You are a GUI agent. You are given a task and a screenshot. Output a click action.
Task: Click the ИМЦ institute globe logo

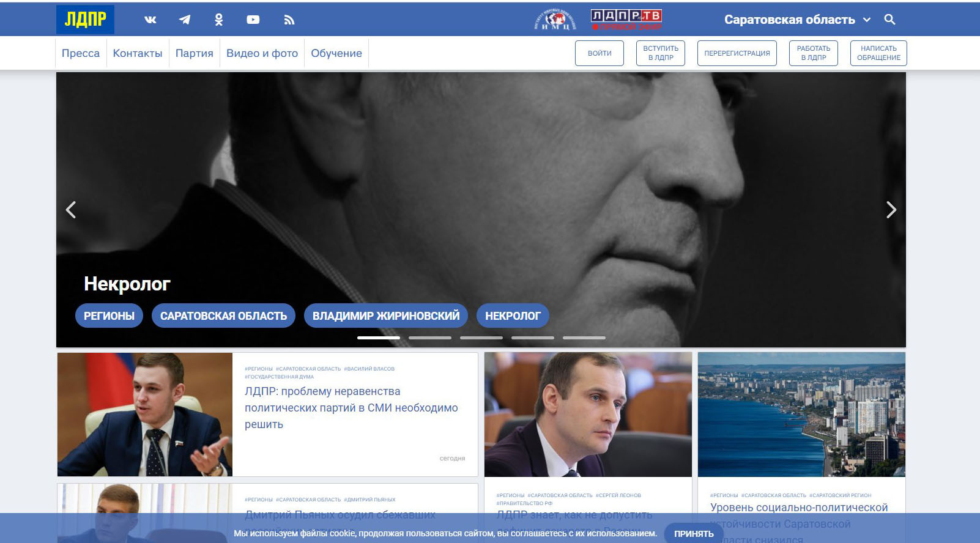tap(555, 20)
